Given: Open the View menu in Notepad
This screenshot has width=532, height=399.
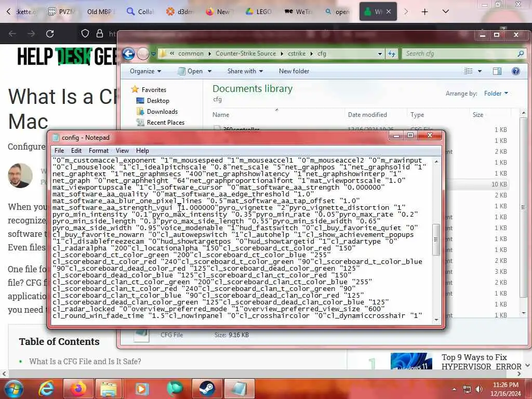Looking at the screenshot, I should (x=122, y=151).
